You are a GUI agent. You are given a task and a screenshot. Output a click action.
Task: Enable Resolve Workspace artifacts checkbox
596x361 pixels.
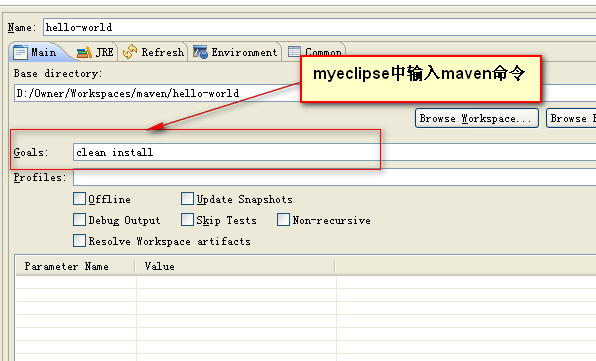[79, 241]
